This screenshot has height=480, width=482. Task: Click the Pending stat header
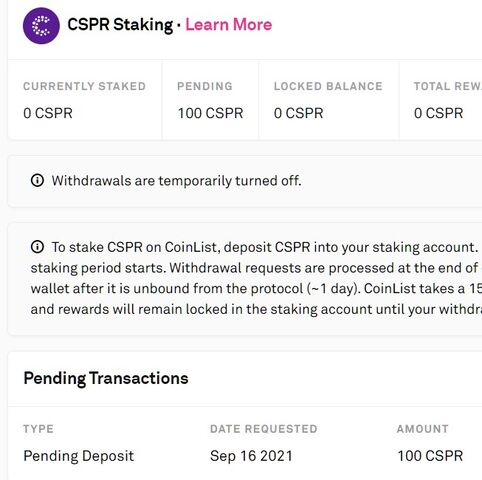click(x=205, y=86)
